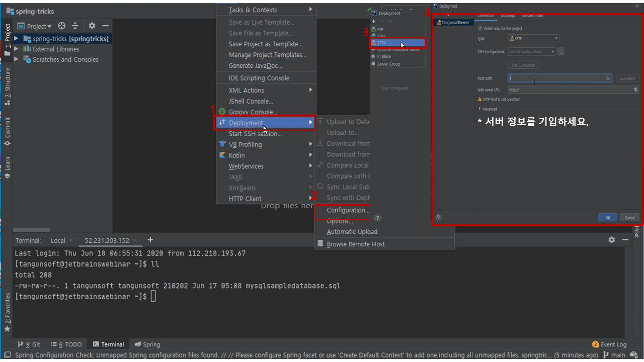
Task: Choose Browse Remote Host menu item
Action: [384, 244]
